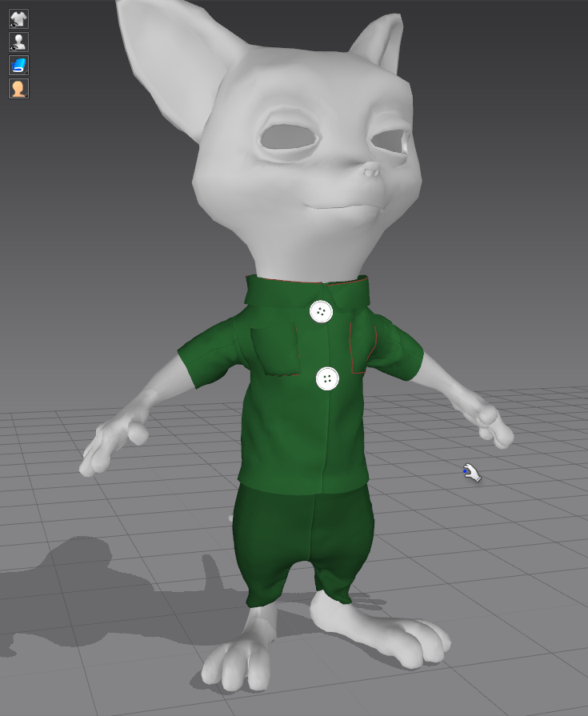Screen dimensions: 588x716
Task: Select the avatar hand near the cursor
Action: (x=490, y=424)
